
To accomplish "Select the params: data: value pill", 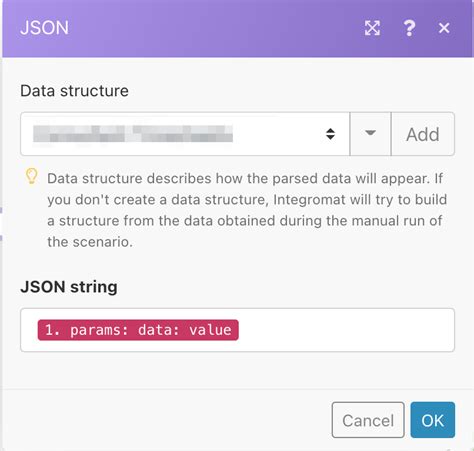I will point(138,330).
